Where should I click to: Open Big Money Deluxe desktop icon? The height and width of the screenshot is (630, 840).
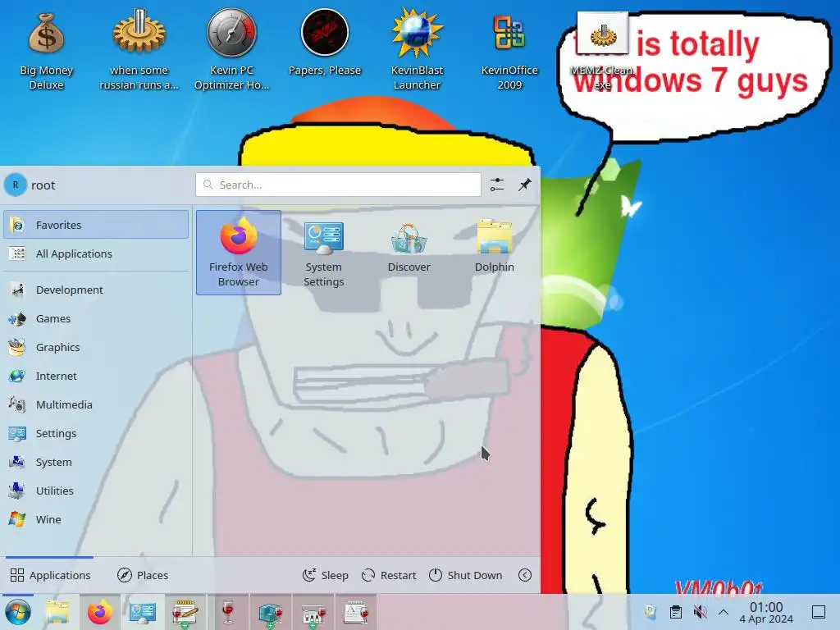[47, 50]
